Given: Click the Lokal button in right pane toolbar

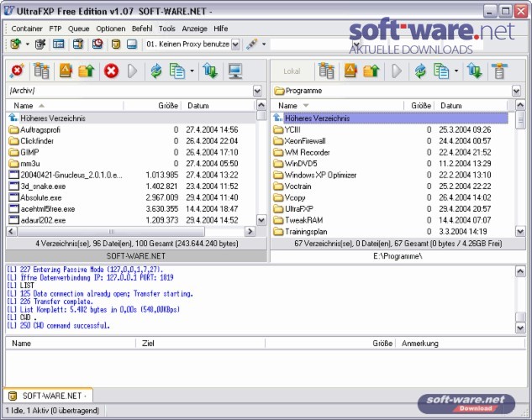Looking at the screenshot, I should click(292, 71).
